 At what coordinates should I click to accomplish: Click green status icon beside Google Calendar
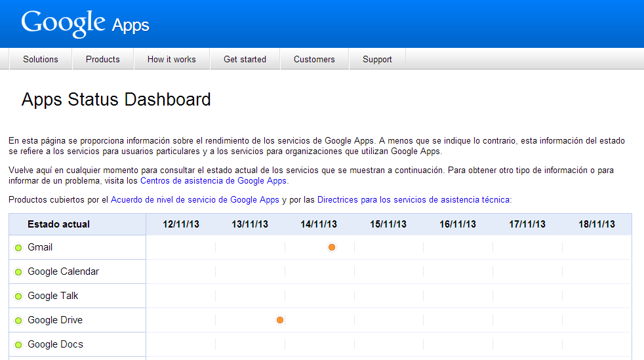(x=18, y=272)
